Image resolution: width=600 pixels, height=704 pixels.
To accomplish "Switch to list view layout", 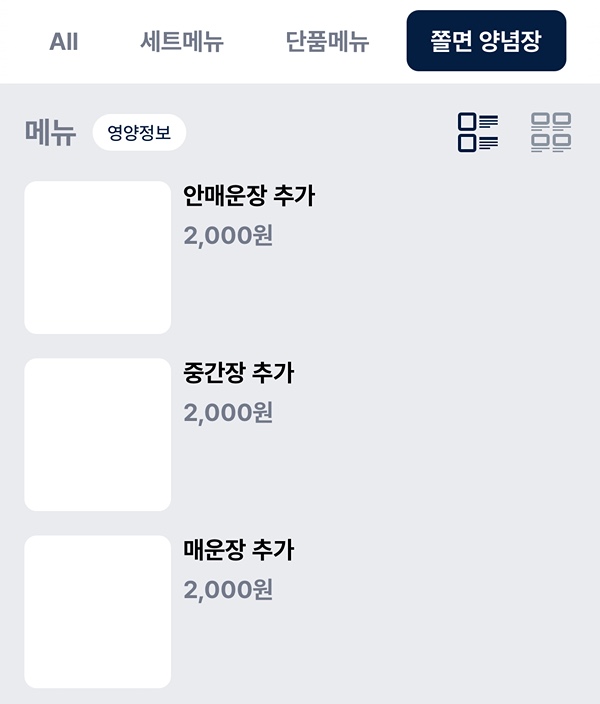I will click(478, 132).
